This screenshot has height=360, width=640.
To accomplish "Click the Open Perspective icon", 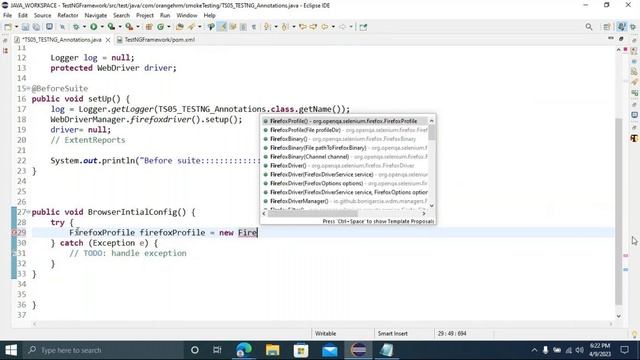I will 607,27.
